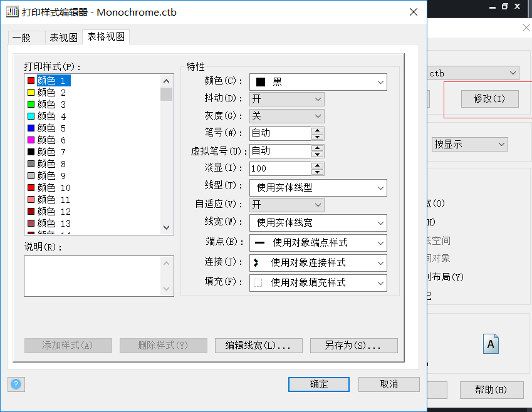Click the 笔号 up stepper arrow
Image resolution: width=532 pixels, height=412 pixels.
pos(318,130)
